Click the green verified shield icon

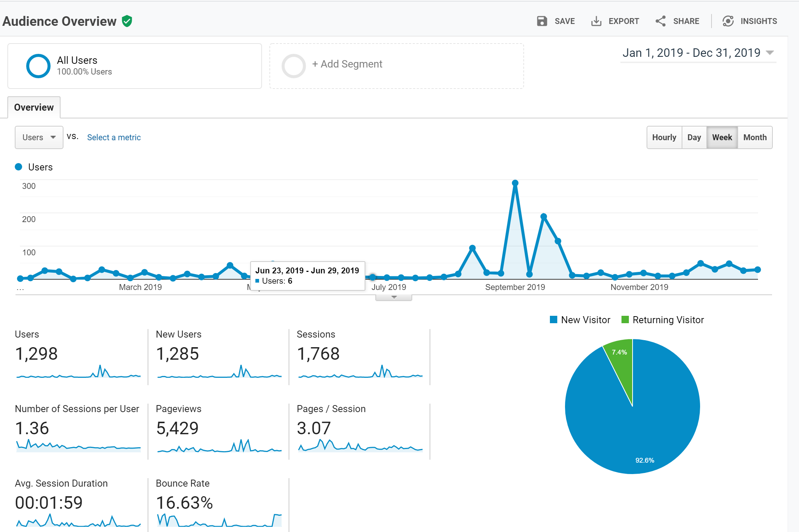point(127,21)
